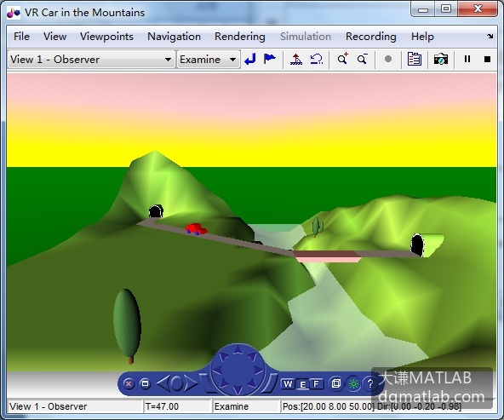Open the Rendering menu
Image resolution: width=504 pixels, height=420 pixels.
[x=240, y=37]
